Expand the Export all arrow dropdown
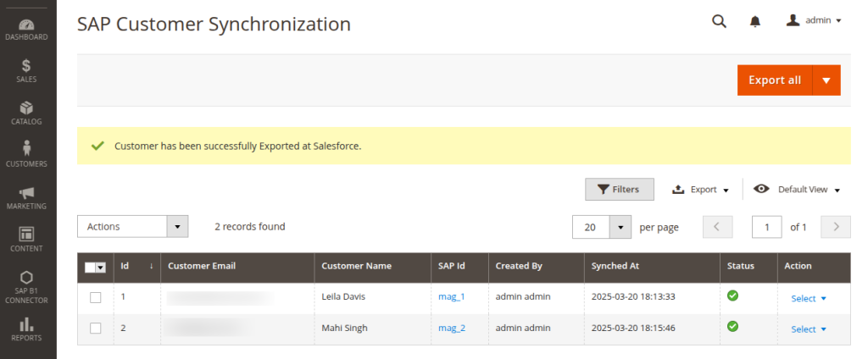The width and height of the screenshot is (868, 359). (x=826, y=80)
